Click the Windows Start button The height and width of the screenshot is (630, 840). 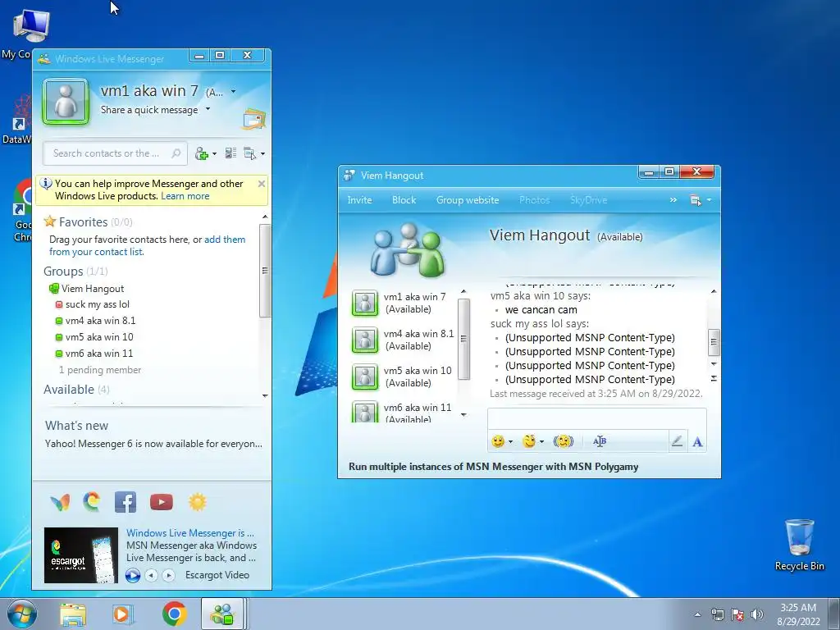[x=21, y=614]
